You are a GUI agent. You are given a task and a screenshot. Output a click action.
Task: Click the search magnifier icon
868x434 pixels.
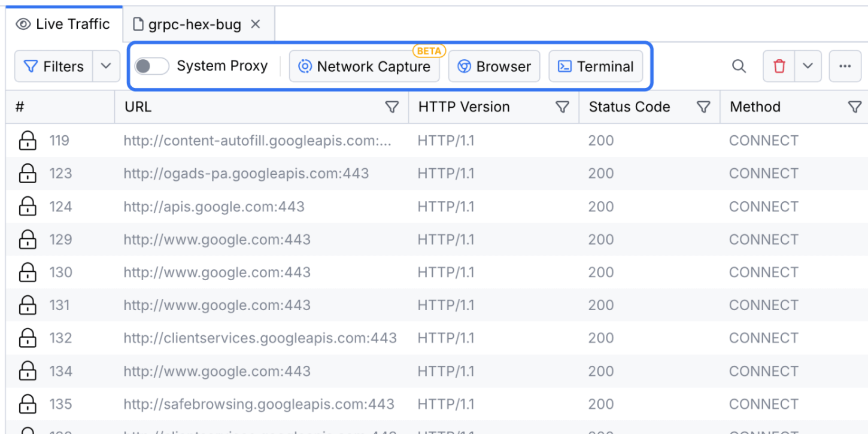[x=739, y=66]
